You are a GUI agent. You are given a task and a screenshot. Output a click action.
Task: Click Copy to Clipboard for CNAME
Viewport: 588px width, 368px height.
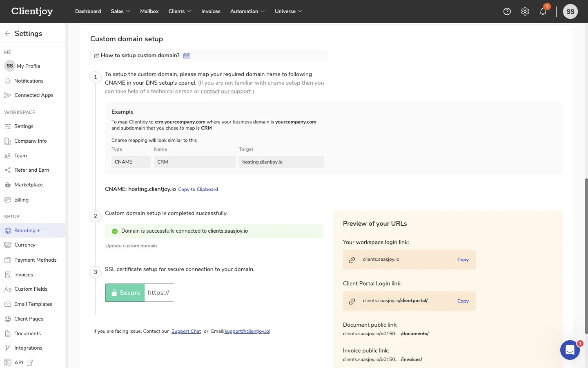point(198,189)
